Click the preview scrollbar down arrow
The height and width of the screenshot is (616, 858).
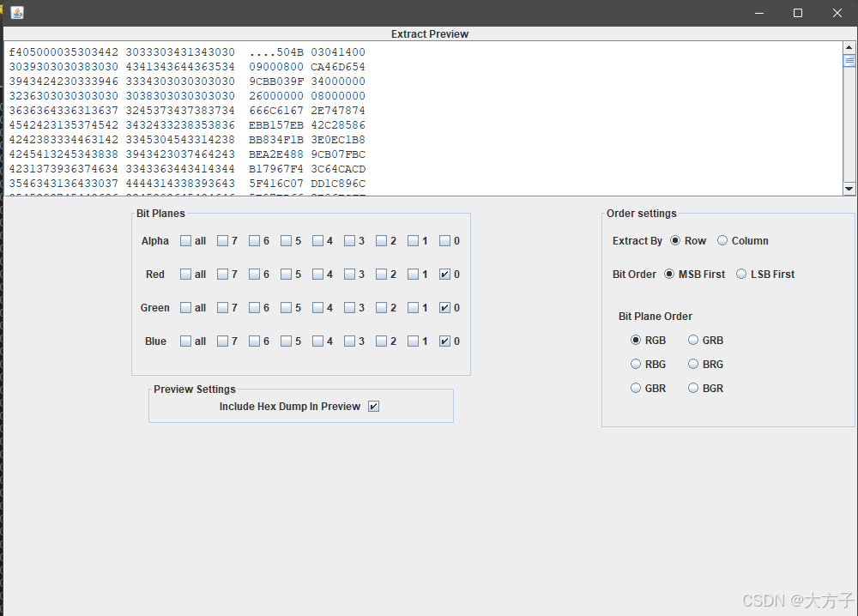[x=849, y=188]
